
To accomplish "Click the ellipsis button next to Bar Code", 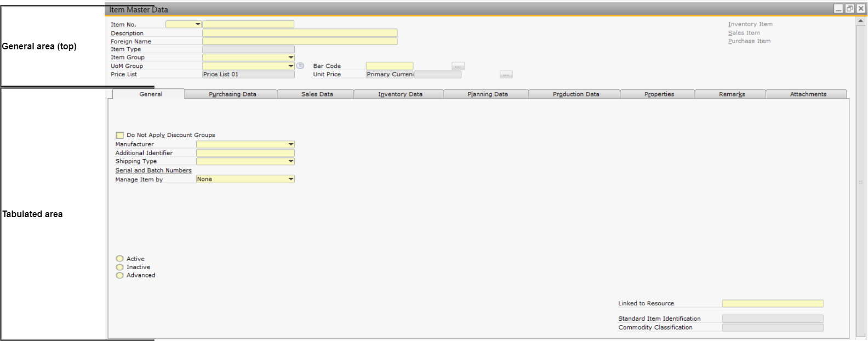I will [x=458, y=66].
